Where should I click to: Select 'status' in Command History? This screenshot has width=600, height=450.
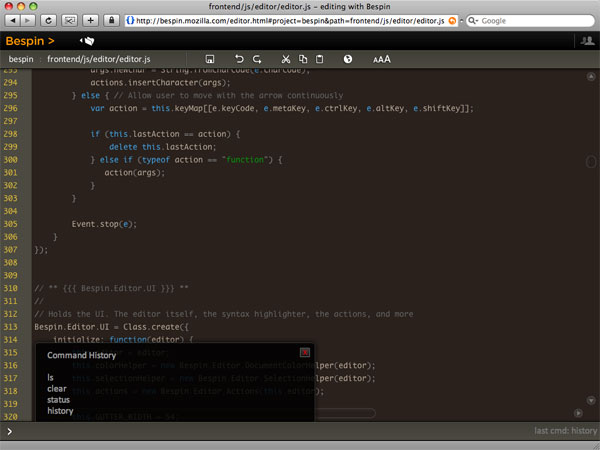pos(60,399)
